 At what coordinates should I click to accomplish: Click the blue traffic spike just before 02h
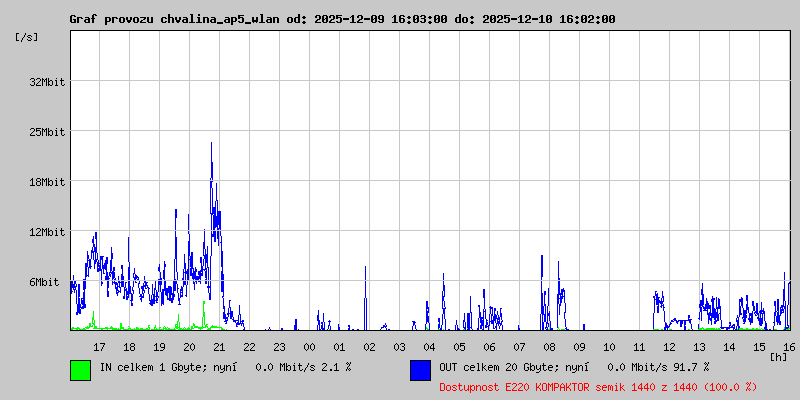click(365, 296)
